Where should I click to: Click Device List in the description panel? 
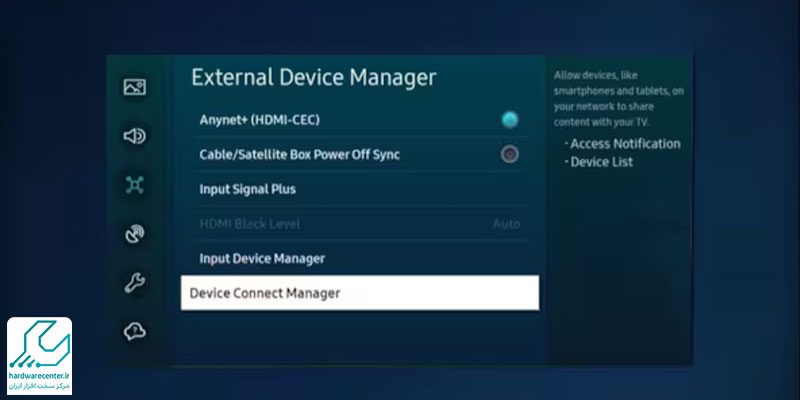click(601, 162)
